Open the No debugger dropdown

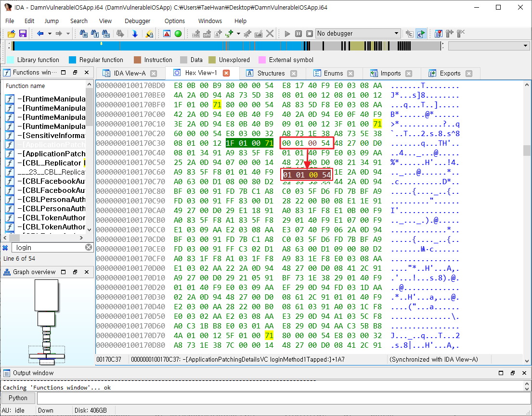pos(358,34)
